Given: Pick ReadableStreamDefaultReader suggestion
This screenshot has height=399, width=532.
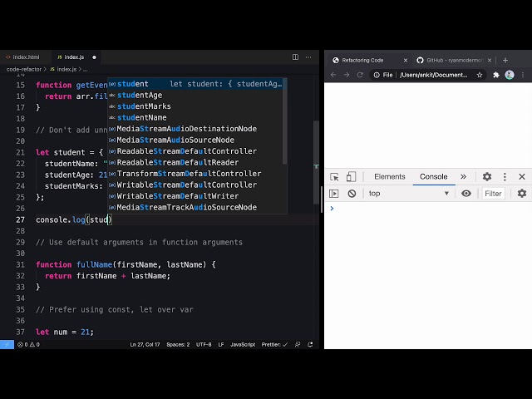Looking at the screenshot, I should click(x=197, y=162).
